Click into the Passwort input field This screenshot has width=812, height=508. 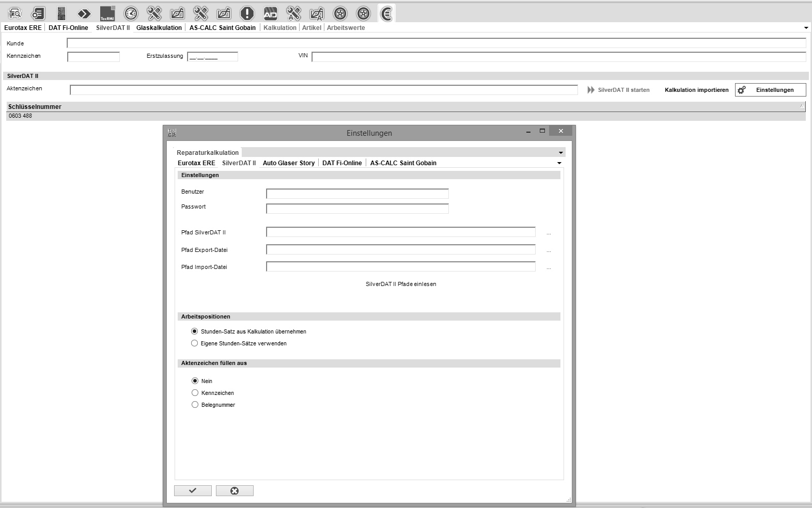coord(357,209)
